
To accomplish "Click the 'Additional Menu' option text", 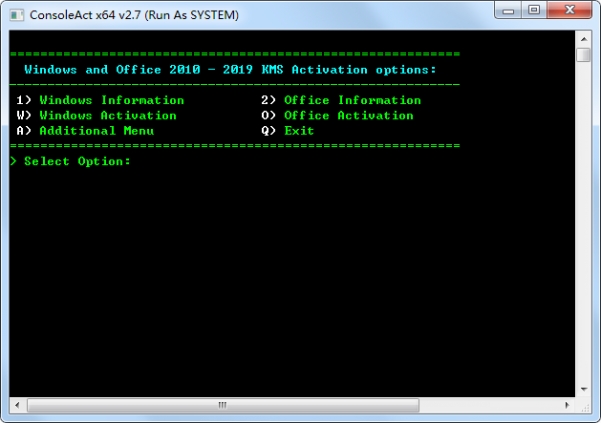I will [97, 131].
